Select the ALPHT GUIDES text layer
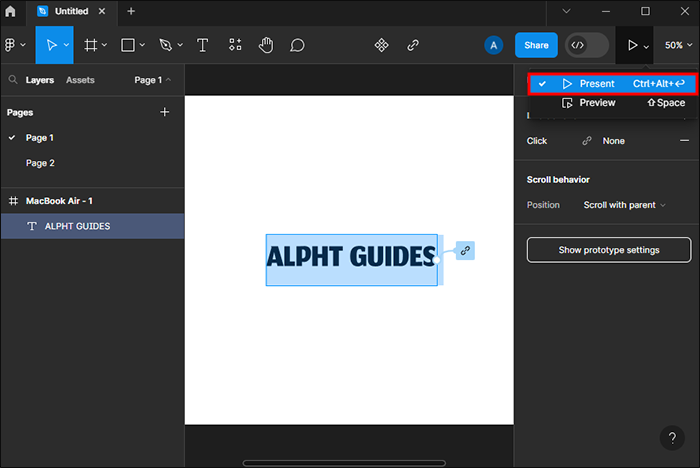700x468 pixels. [x=77, y=226]
